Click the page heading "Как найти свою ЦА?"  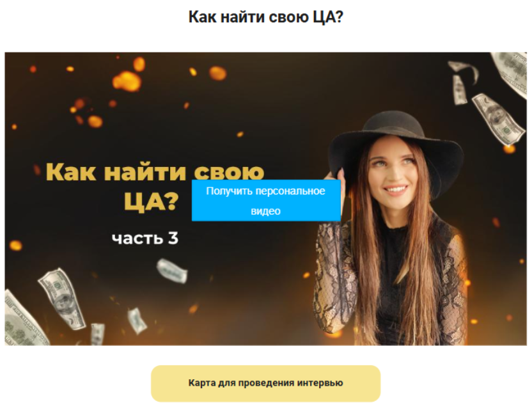coord(265,17)
